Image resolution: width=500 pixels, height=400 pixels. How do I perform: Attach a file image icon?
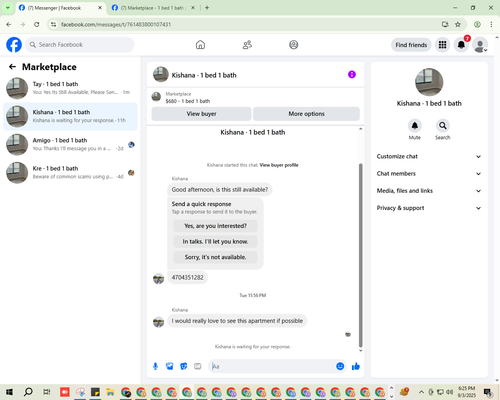(x=170, y=366)
